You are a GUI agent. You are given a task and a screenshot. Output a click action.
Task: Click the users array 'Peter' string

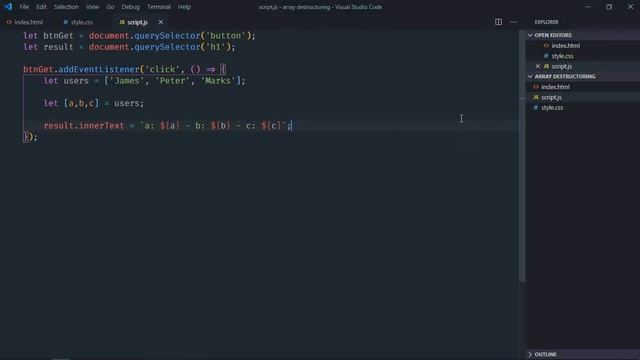tap(172, 81)
